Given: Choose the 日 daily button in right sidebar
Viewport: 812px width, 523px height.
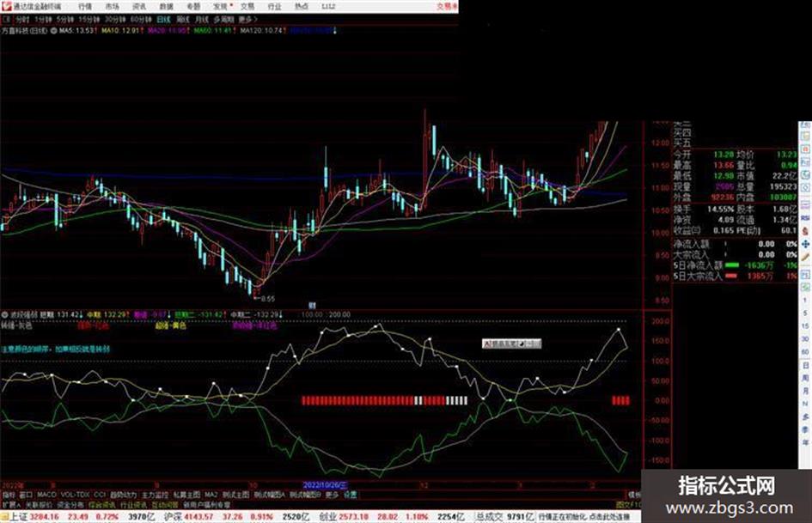Looking at the screenshot, I should (805, 366).
